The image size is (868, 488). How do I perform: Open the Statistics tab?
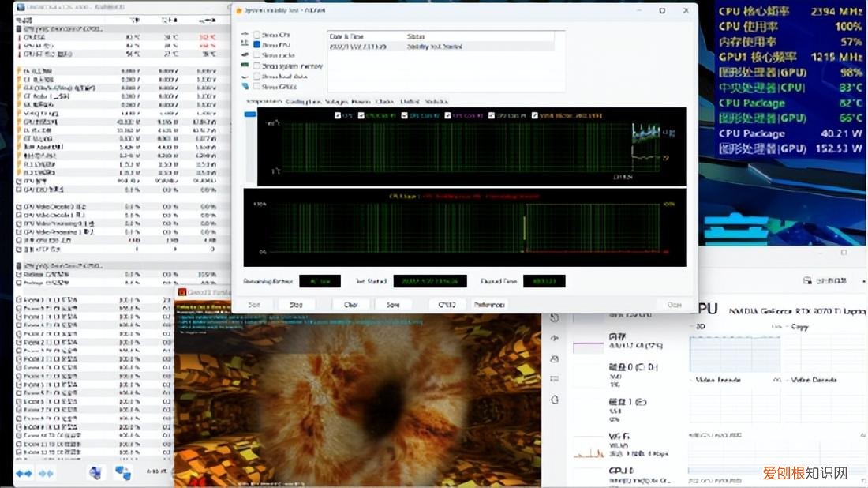pos(436,102)
